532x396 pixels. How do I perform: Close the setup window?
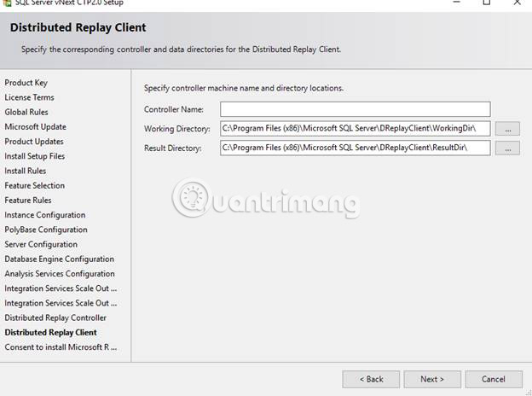(x=517, y=3)
